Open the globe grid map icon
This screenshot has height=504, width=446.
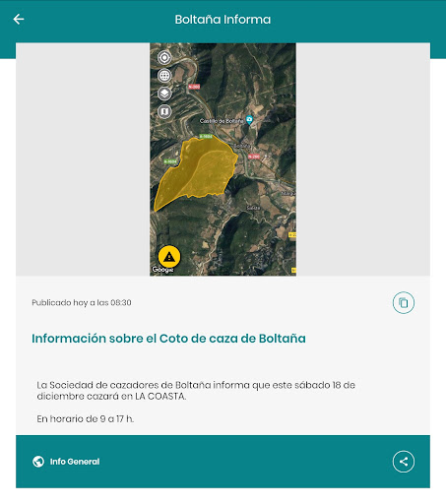164,76
